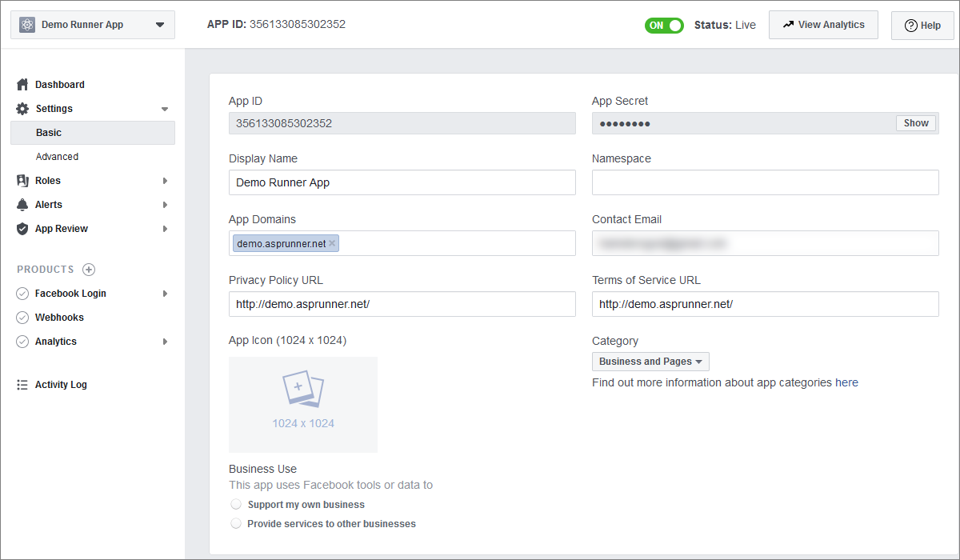Click the App Review shield icon
The width and height of the screenshot is (960, 560).
[22, 229]
